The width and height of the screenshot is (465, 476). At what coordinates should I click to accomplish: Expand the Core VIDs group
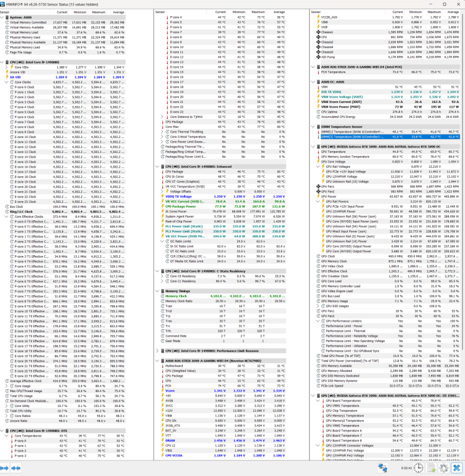pyautogui.click(x=7, y=67)
